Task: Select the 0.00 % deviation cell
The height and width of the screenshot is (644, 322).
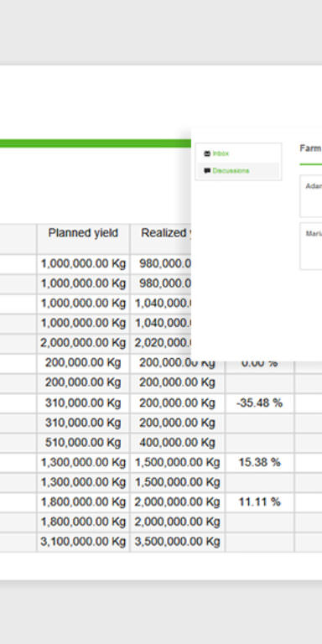Action: pos(260,363)
